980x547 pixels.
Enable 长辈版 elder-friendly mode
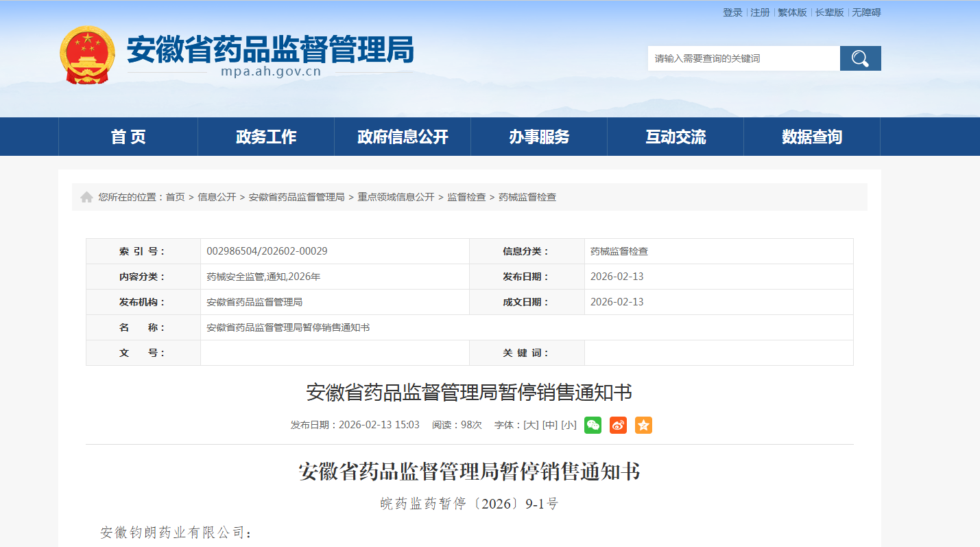[829, 12]
